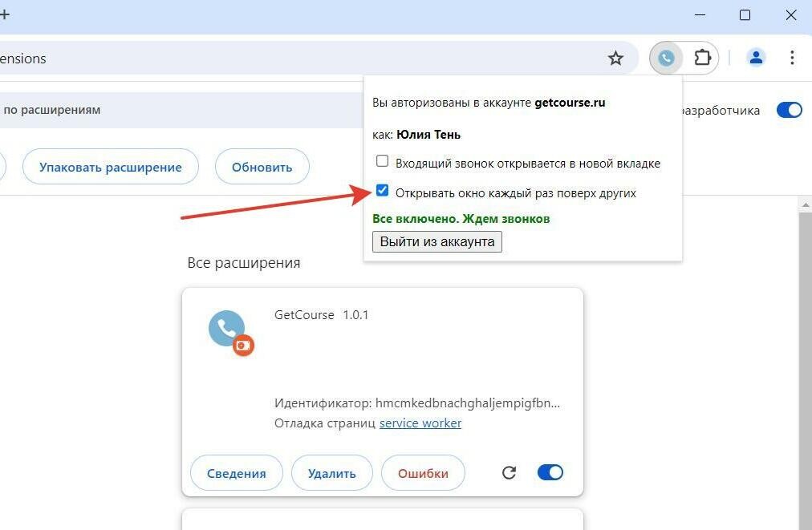Screen dimensions: 812x530
Task: Bookmark this page with the star icon
Action: tap(615, 58)
